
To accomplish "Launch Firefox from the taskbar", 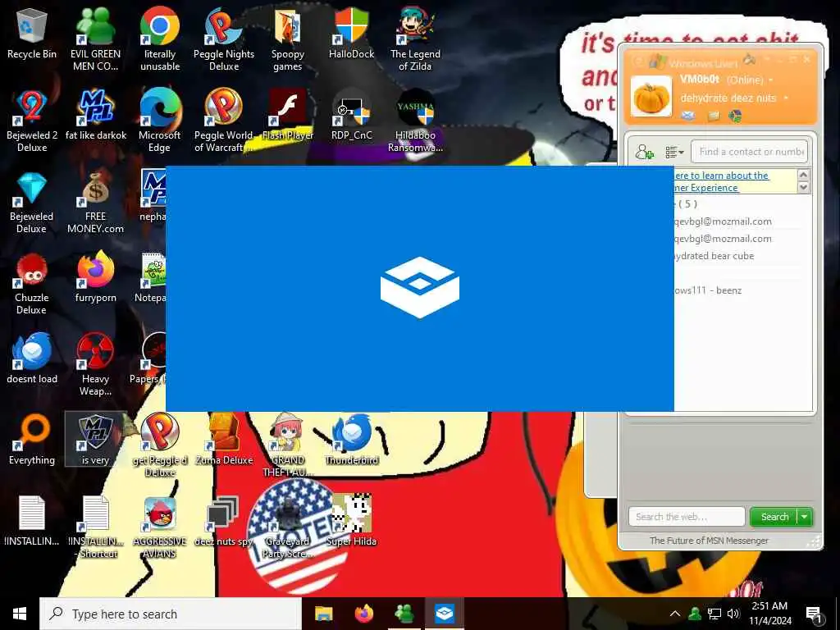I will point(363,614).
